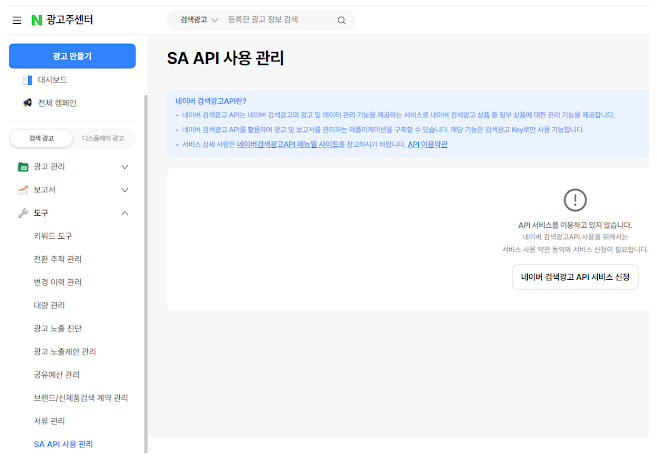Open 브랜드/신제품검색 계약 관리 menu item
The height and width of the screenshot is (458, 657).
[x=80, y=397]
